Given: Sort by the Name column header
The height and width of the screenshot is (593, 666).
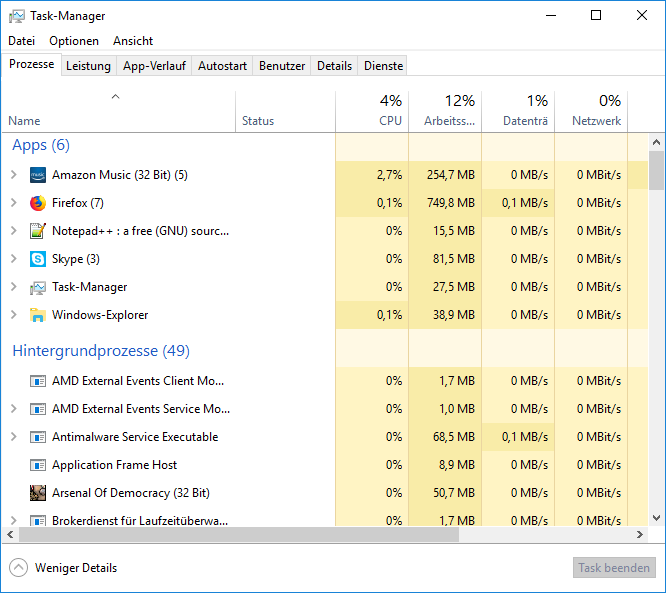Looking at the screenshot, I should (119, 111).
